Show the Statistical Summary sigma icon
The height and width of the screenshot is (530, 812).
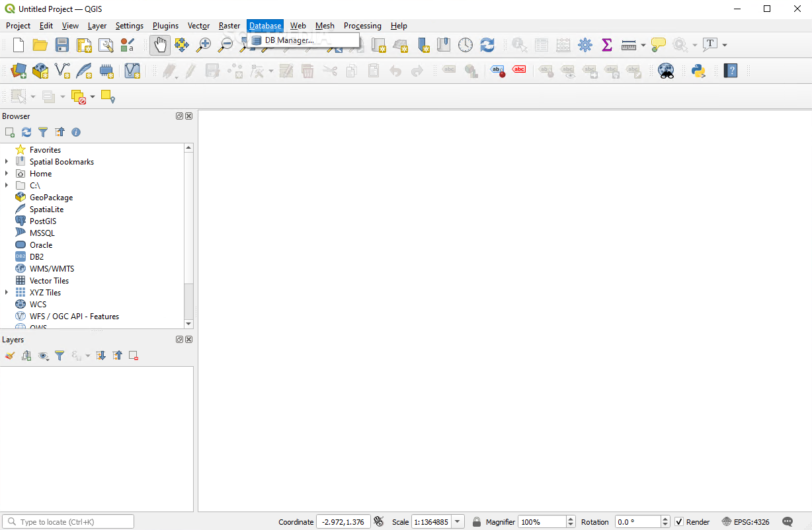pos(606,45)
